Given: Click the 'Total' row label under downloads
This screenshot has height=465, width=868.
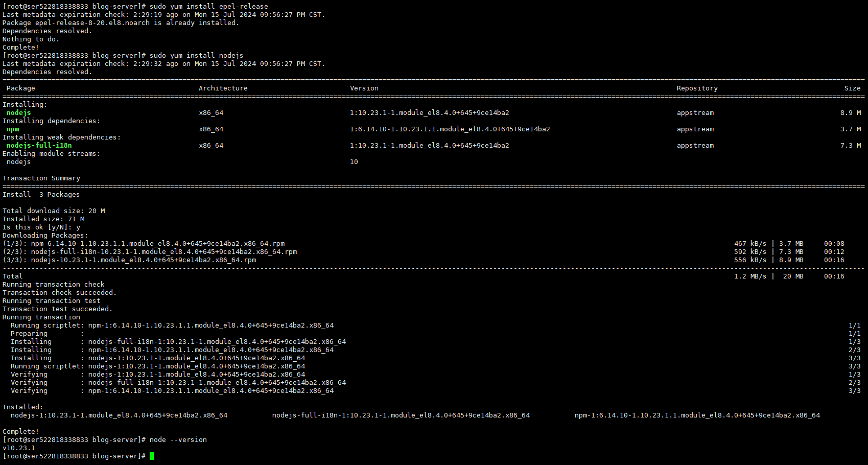Looking at the screenshot, I should tap(13, 276).
